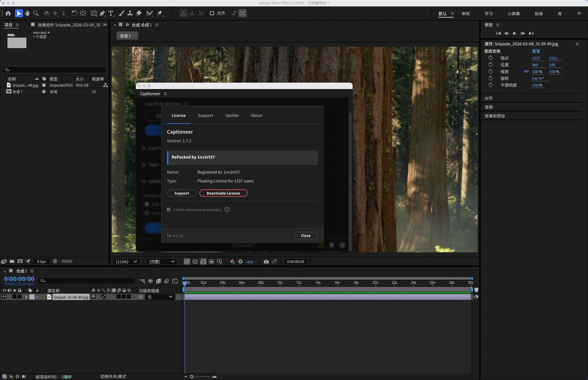Select the Rectangle shape tool
The width and height of the screenshot is (588, 380).
(94, 13)
